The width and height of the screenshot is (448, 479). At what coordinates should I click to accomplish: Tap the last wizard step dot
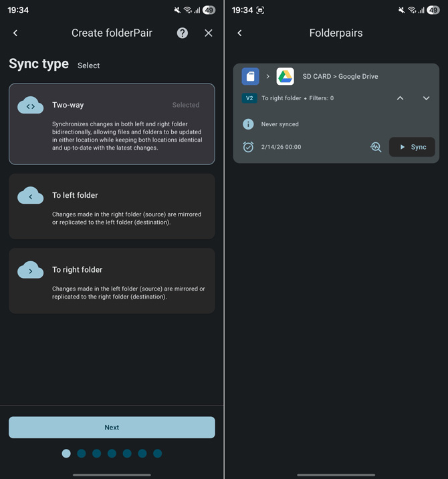[x=158, y=454]
